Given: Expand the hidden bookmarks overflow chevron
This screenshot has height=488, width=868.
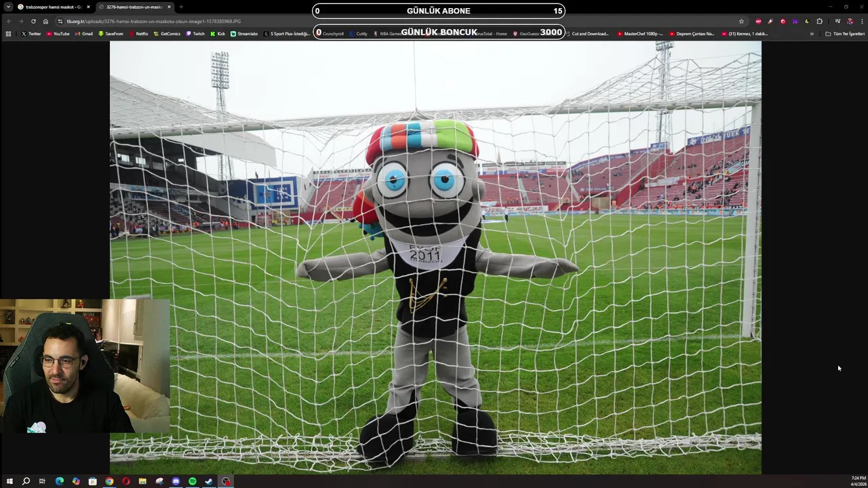Looking at the screenshot, I should [x=812, y=34].
